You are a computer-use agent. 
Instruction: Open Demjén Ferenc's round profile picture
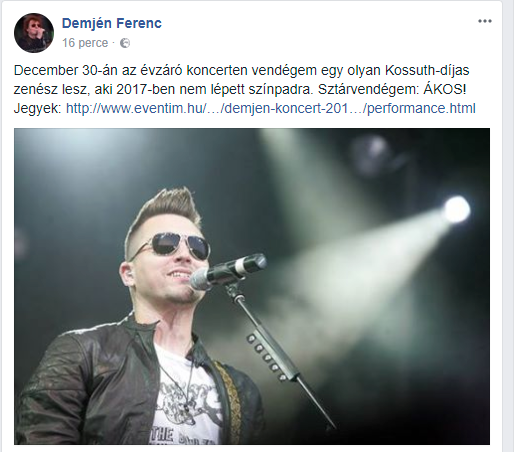[x=34, y=33]
